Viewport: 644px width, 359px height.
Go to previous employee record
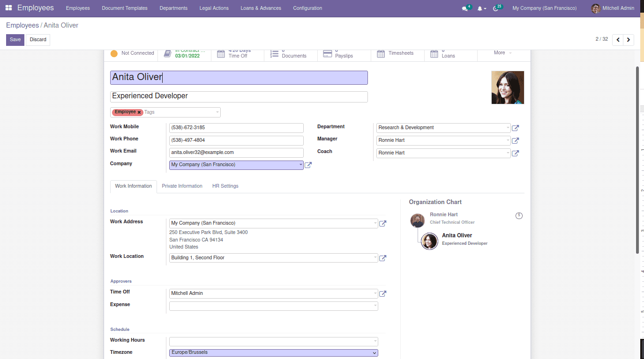tap(618, 40)
